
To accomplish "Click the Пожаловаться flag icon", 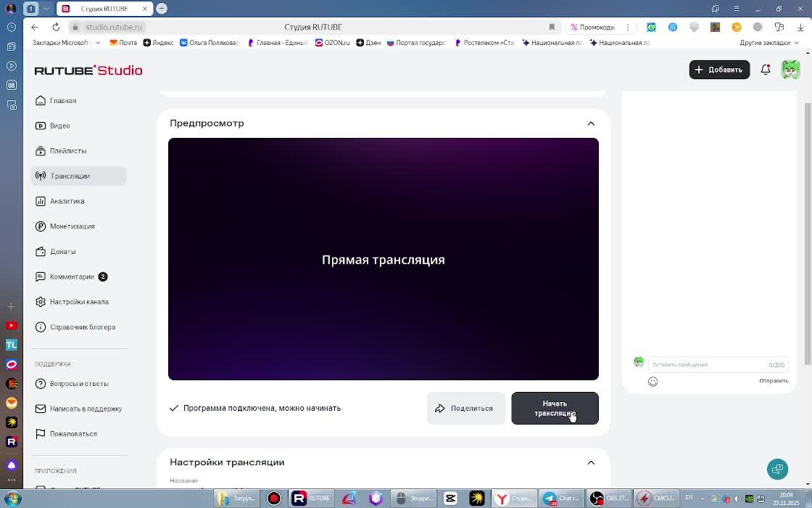I will click(41, 434).
